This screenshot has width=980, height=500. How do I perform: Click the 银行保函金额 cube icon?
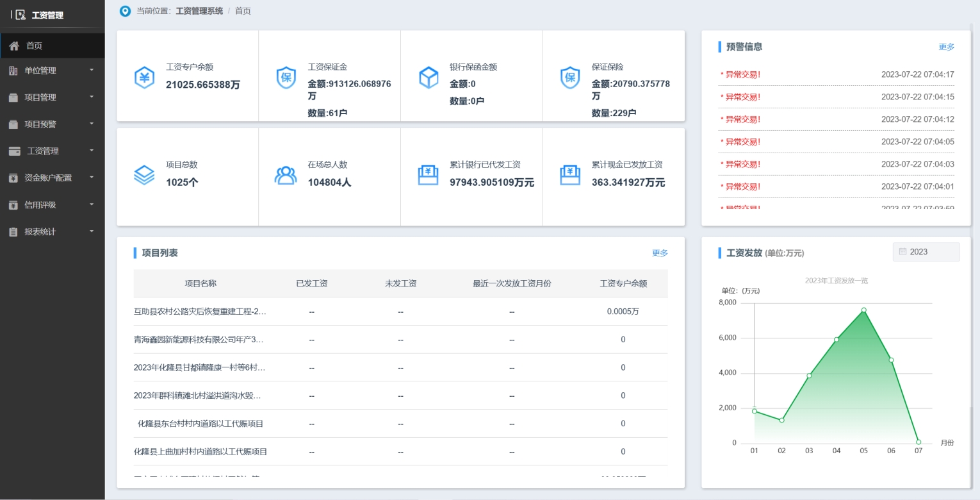[x=428, y=77]
